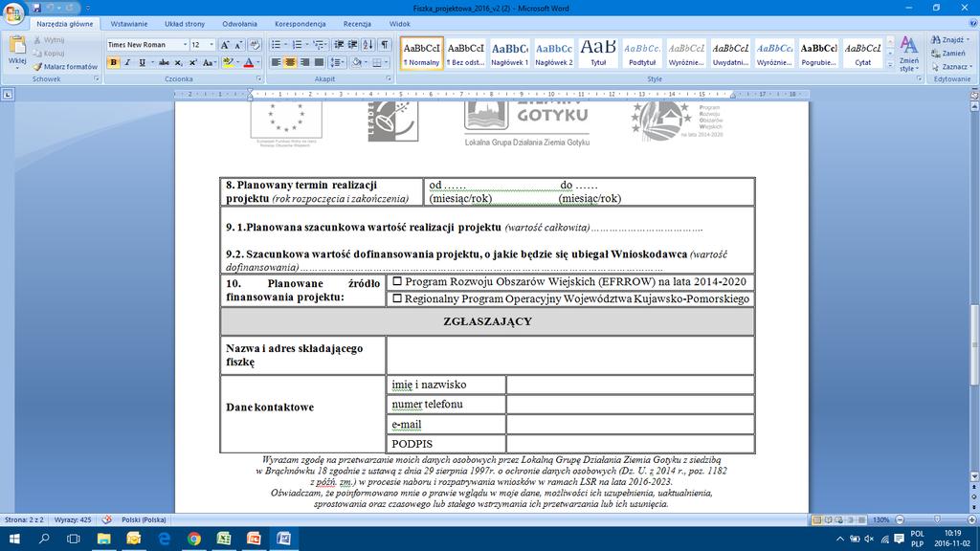The width and height of the screenshot is (980, 551).
Task: Decrease paragraph indent
Action: tap(339, 45)
